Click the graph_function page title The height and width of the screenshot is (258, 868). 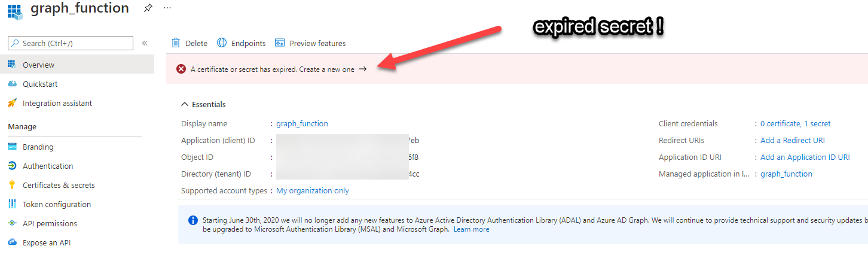pyautogui.click(x=80, y=8)
